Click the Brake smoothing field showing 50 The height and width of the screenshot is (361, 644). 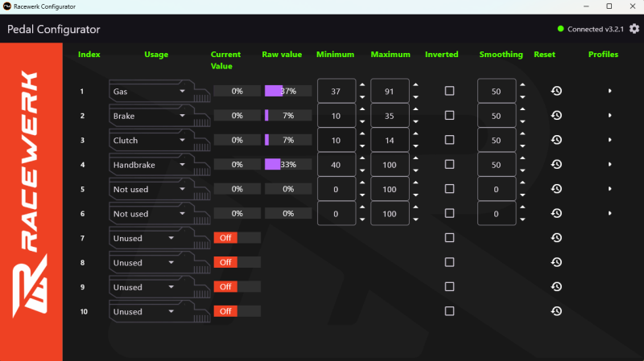coord(497,116)
